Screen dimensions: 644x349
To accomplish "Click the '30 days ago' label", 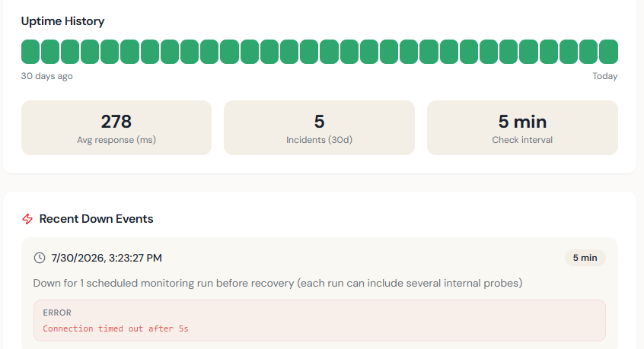I will point(47,76).
